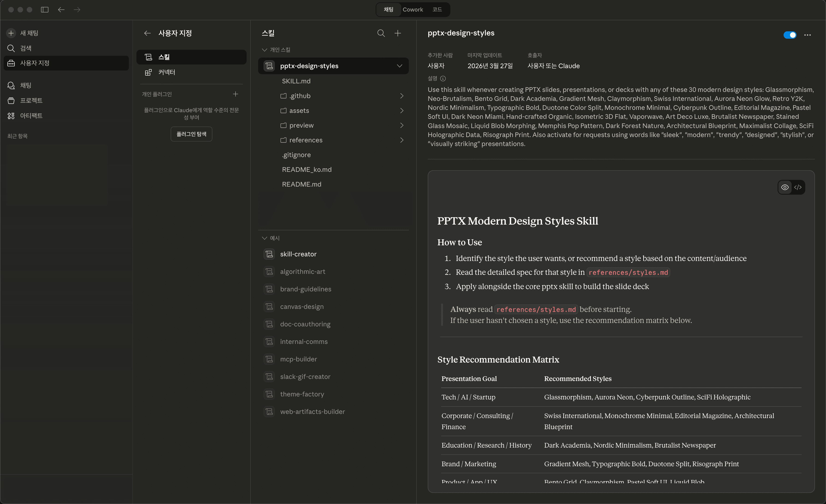Select the skill-creator example skill

pyautogui.click(x=298, y=254)
